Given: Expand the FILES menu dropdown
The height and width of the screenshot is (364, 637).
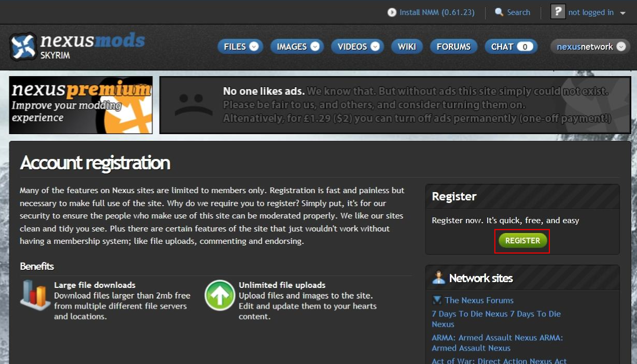Looking at the screenshot, I should pos(254,47).
